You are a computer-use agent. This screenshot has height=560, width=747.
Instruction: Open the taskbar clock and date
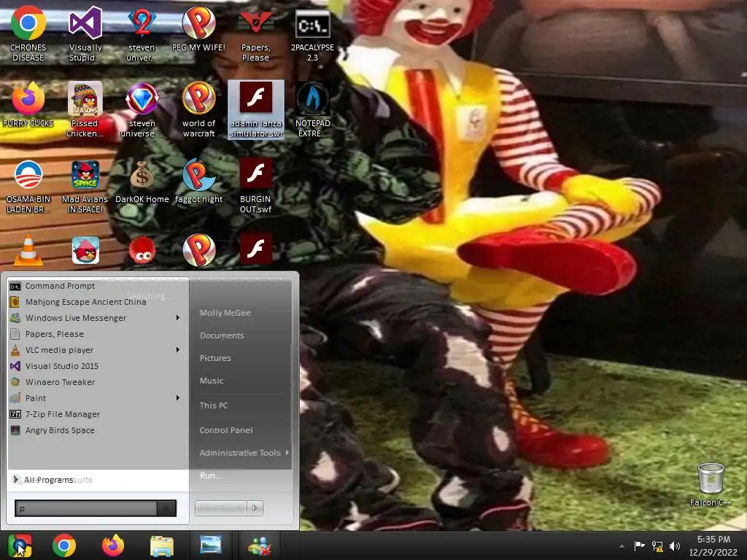(713, 545)
